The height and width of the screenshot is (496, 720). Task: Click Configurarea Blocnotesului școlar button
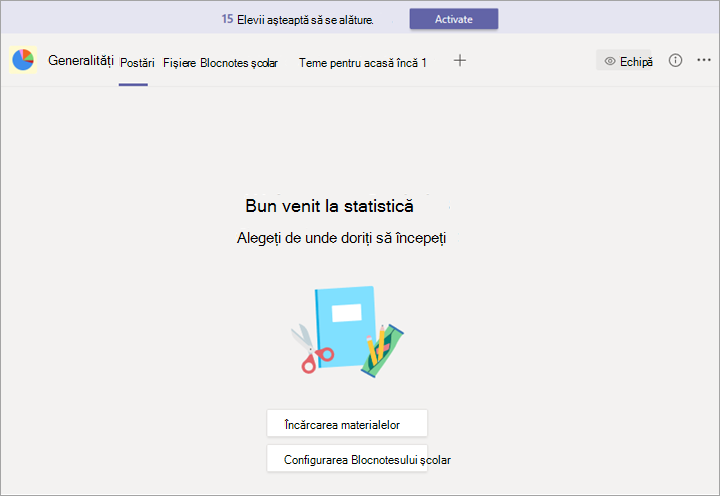347,458
